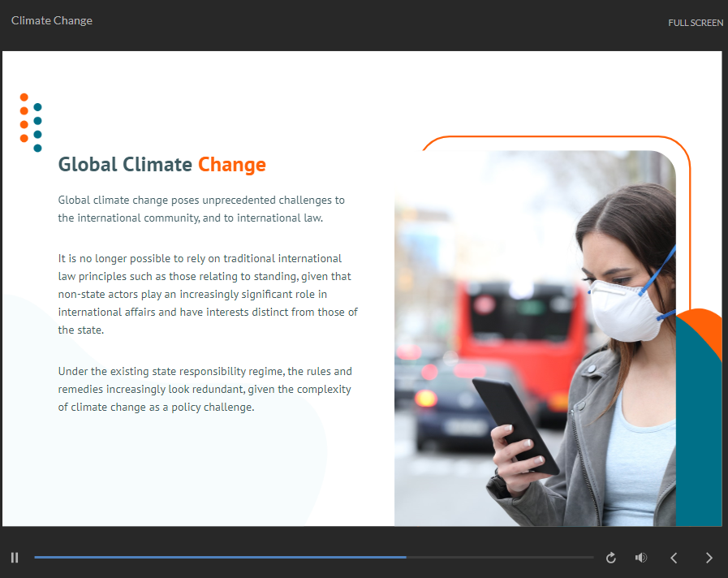This screenshot has height=578, width=728.
Task: Click the woman with mask photo
Action: coord(535,338)
